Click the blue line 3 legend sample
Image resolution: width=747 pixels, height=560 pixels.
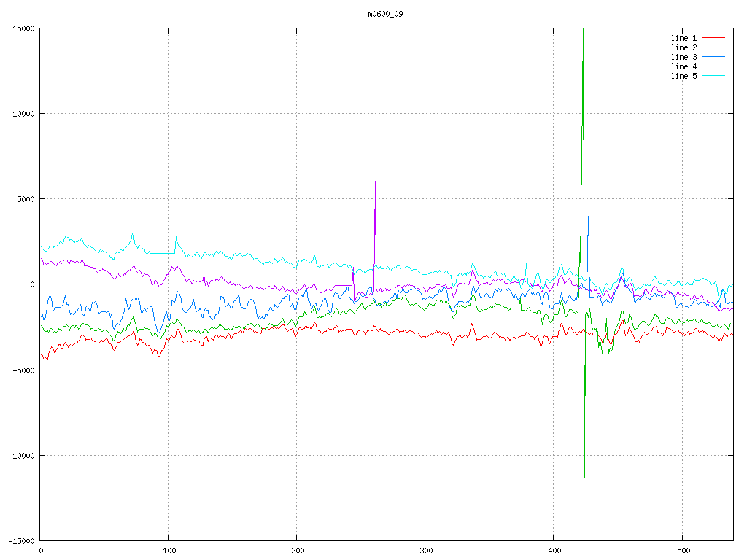[x=713, y=57]
